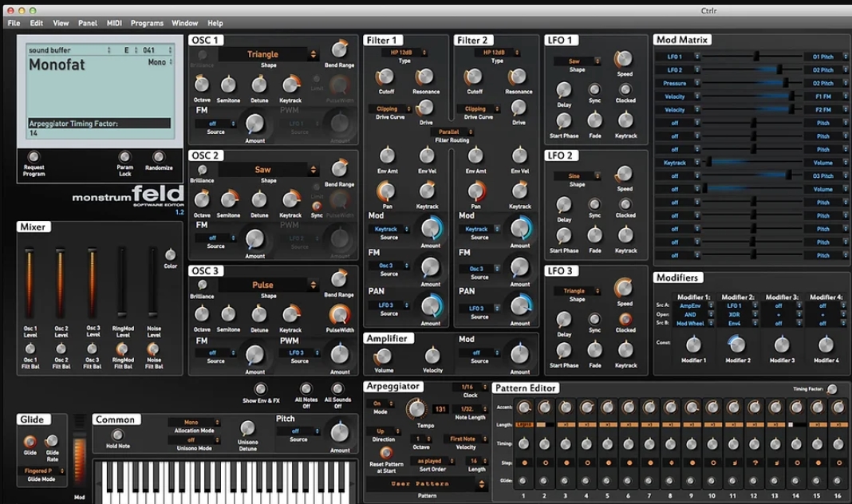Toggle the LFO 2 Clocked button
This screenshot has width=852, height=504.
pyautogui.click(x=625, y=204)
